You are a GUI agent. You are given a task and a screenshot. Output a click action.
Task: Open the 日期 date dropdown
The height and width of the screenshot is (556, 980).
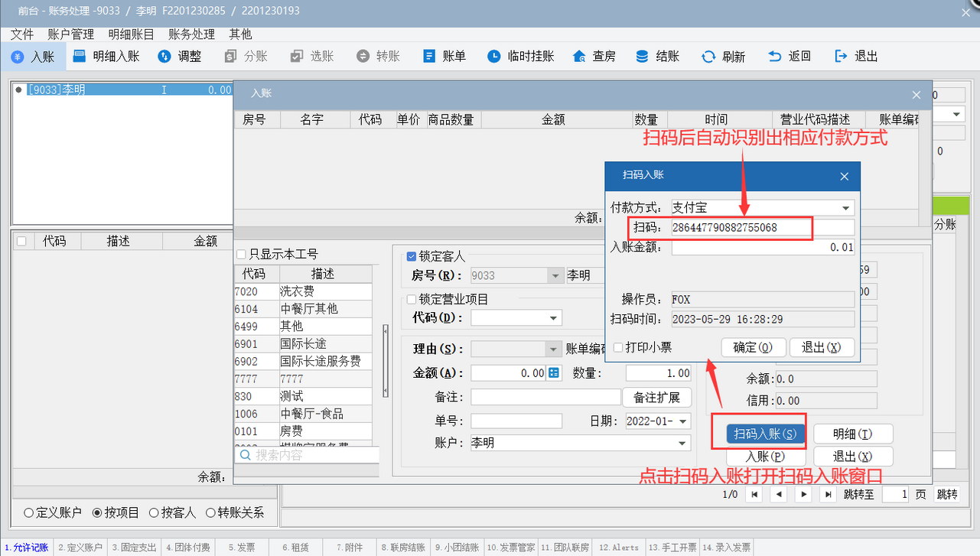point(683,421)
